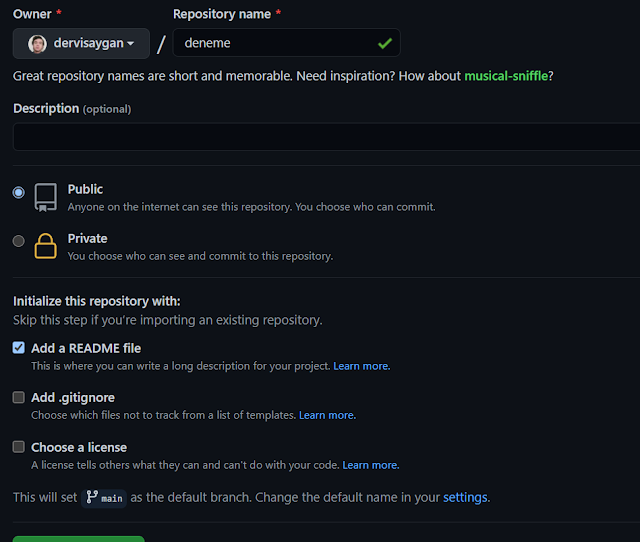The height and width of the screenshot is (542, 640).
Task: Click the Add a README file label
Action: pyautogui.click(x=86, y=348)
